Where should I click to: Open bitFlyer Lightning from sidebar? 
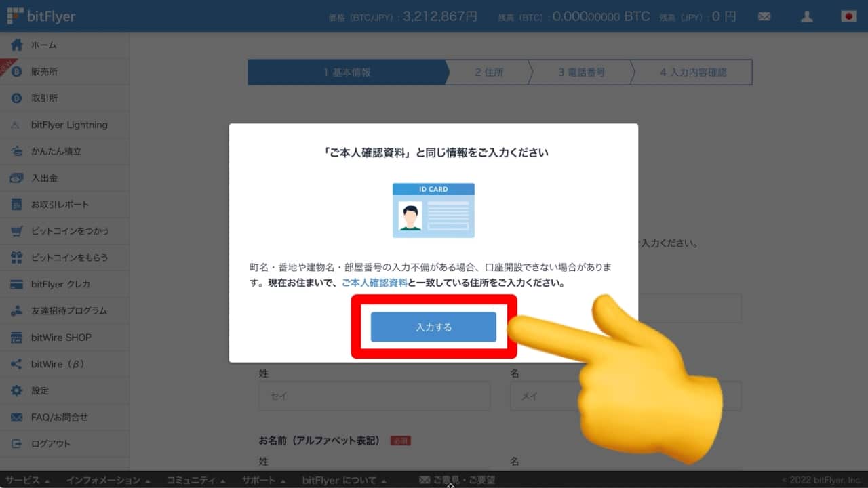68,125
